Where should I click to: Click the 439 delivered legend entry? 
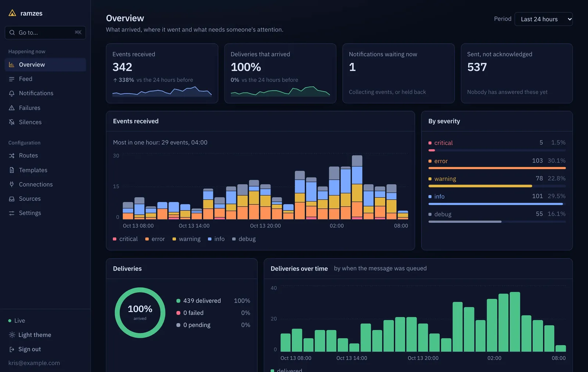213,301
